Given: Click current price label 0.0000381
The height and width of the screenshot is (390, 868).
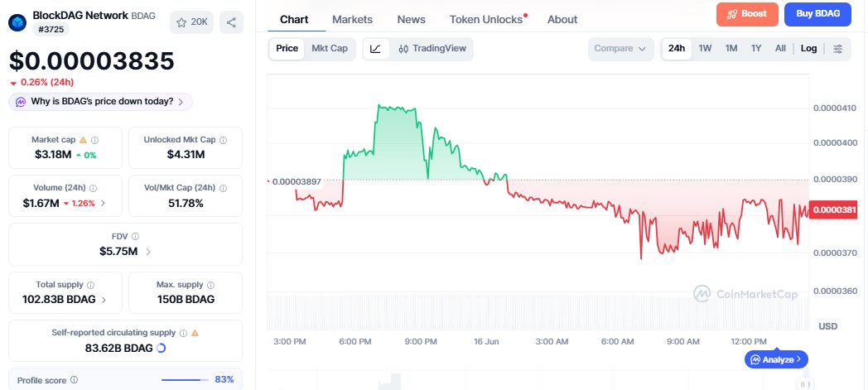Looking at the screenshot, I should point(833,209).
